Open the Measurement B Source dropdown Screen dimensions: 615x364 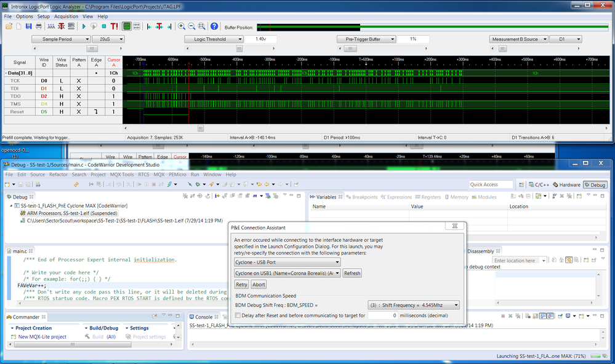518,39
